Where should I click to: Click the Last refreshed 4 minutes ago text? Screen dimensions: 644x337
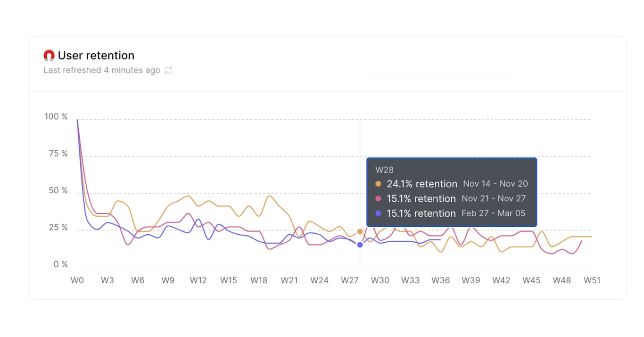(102, 70)
